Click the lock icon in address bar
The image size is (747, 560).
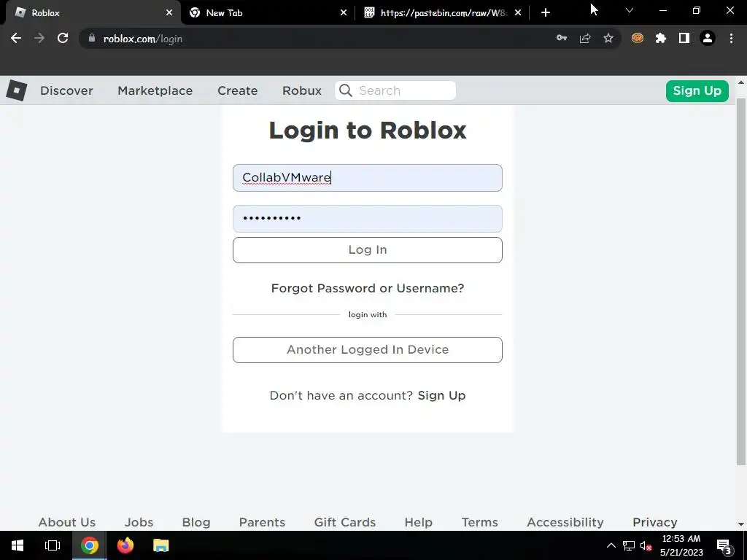92,38
